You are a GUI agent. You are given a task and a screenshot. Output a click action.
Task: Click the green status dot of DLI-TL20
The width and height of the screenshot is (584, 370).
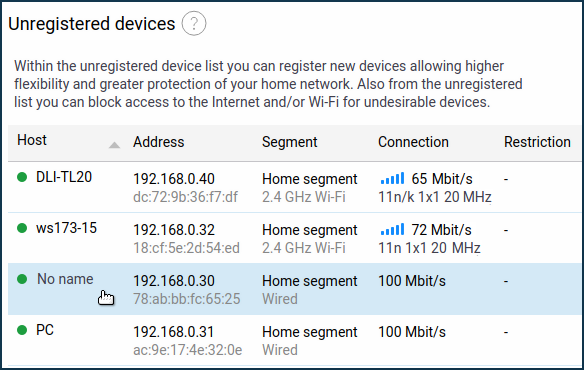click(22, 177)
